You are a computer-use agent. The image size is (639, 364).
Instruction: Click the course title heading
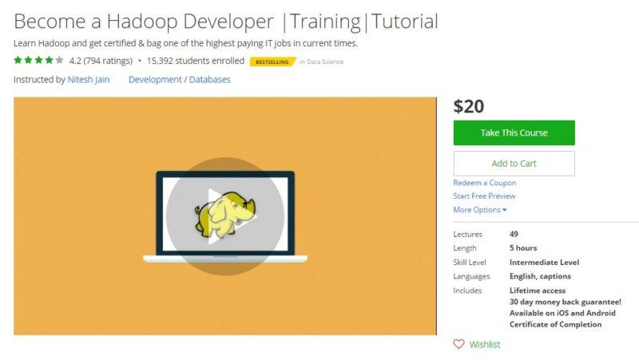[x=226, y=22]
